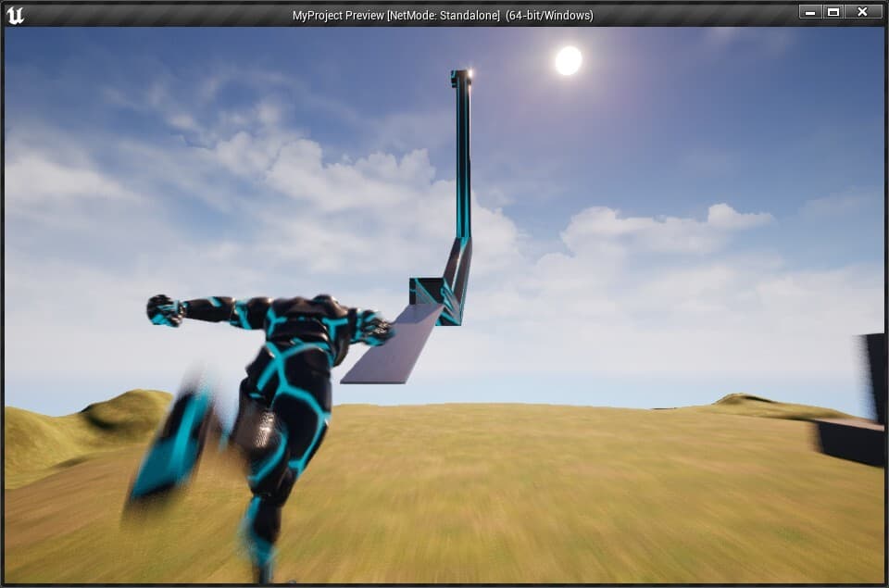Maximize the MyProject Preview window

(833, 12)
